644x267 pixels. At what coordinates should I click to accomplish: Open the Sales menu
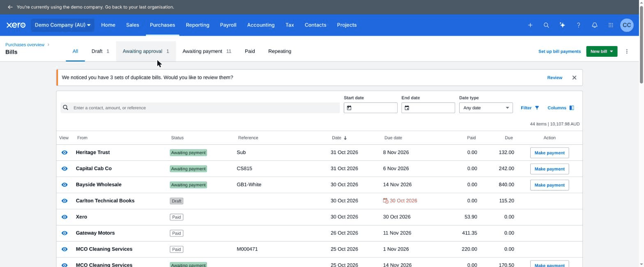(132, 25)
